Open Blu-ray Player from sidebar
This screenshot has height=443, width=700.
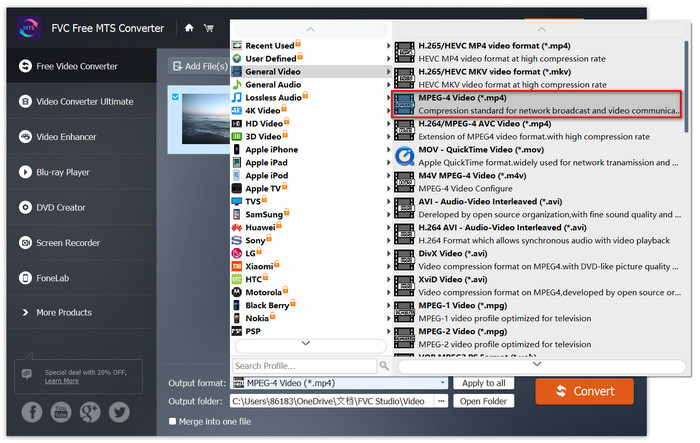pos(82,172)
